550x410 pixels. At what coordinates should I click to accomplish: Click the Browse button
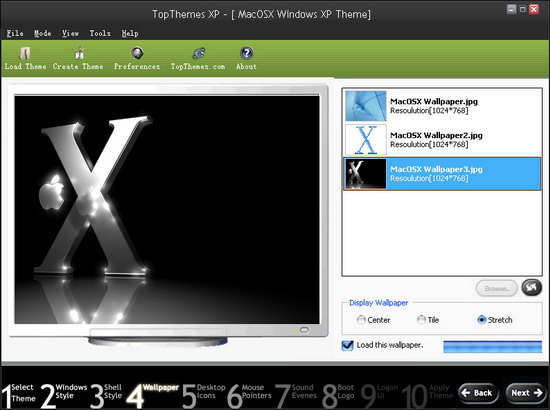(496, 289)
